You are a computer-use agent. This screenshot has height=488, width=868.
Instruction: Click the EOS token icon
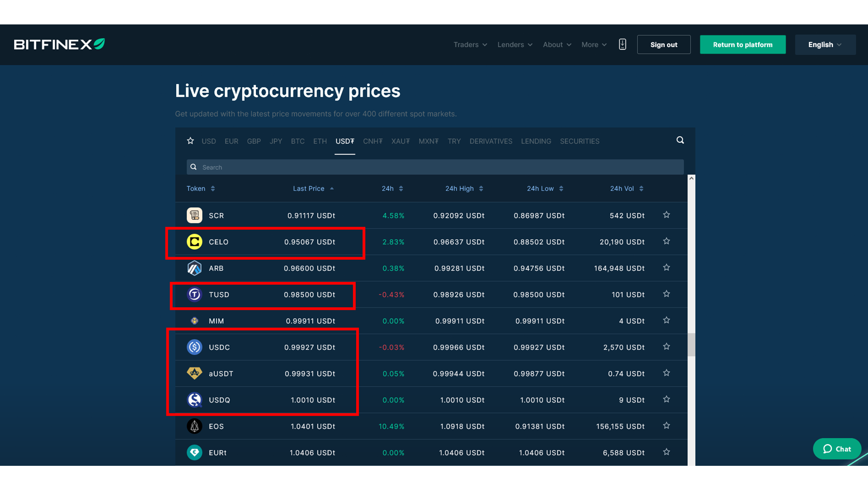[x=194, y=426]
